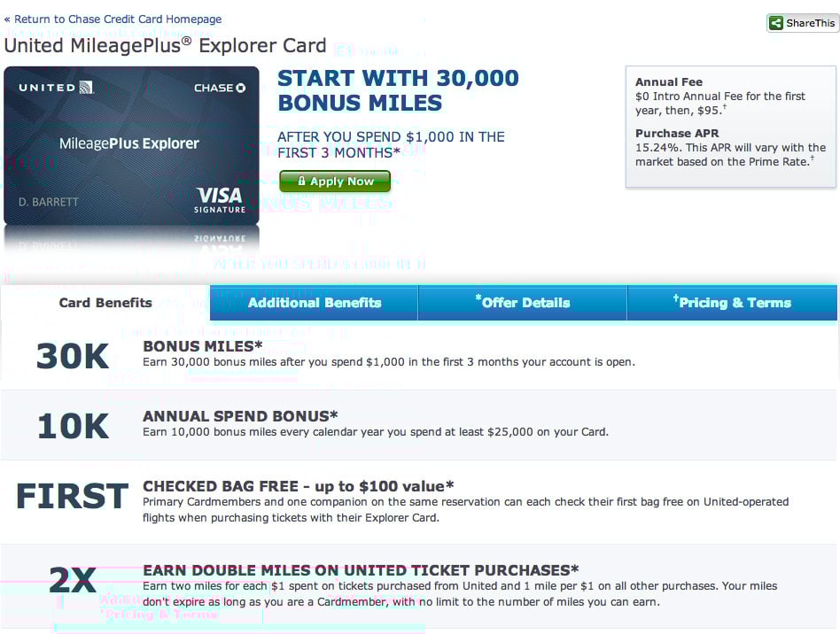Switch to the Additional Benefits tab
Screen dimensions: 840x634
click(x=314, y=303)
